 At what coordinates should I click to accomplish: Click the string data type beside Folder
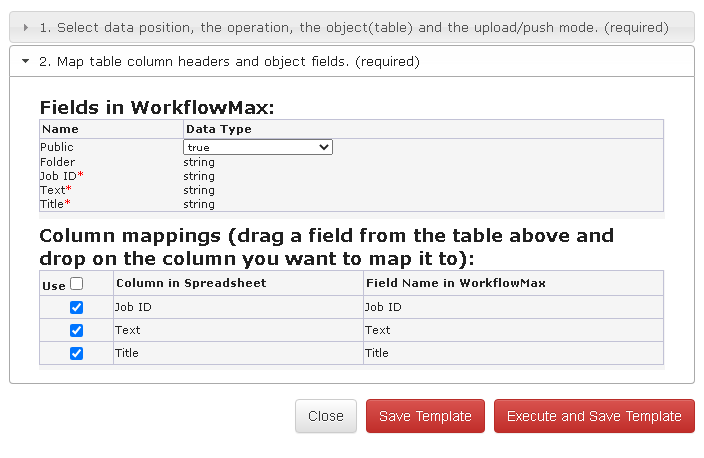click(199, 162)
